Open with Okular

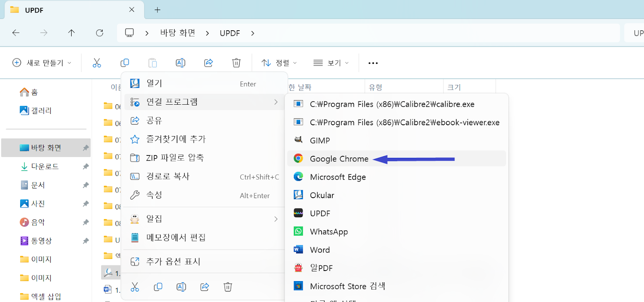396,195
